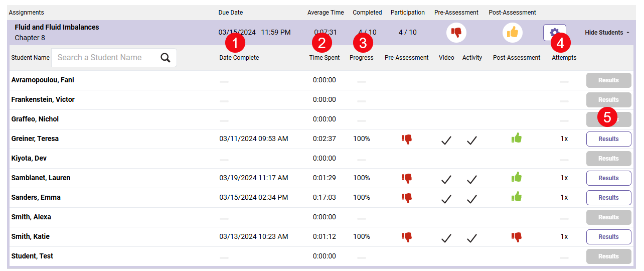Click Emma Sanders' Video checkmark

pos(446,199)
